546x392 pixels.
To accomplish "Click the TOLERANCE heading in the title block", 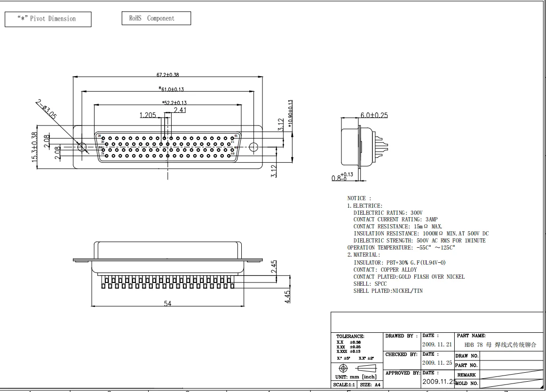I will click(350, 337).
